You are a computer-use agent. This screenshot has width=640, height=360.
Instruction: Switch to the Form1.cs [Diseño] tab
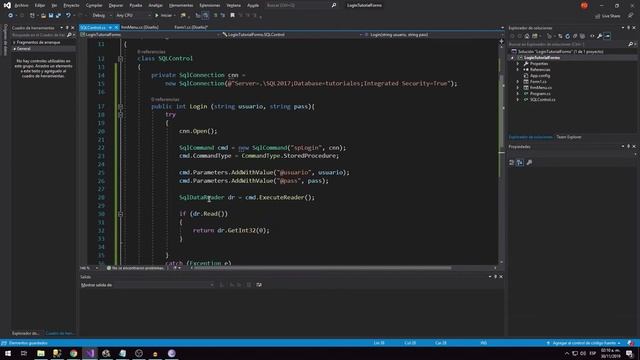[191, 27]
